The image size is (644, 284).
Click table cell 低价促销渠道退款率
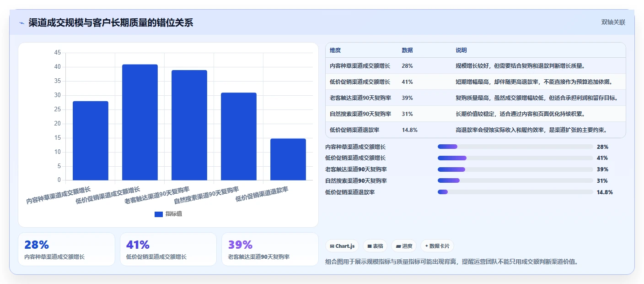pyautogui.click(x=354, y=130)
